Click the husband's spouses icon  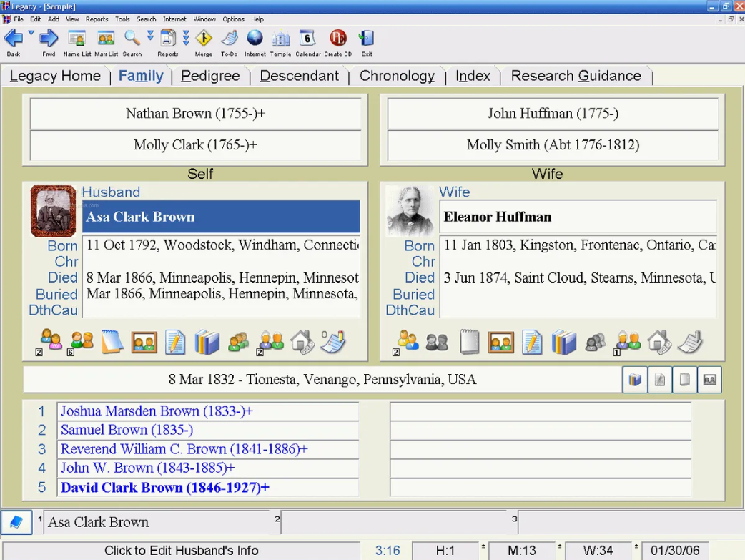click(x=51, y=341)
